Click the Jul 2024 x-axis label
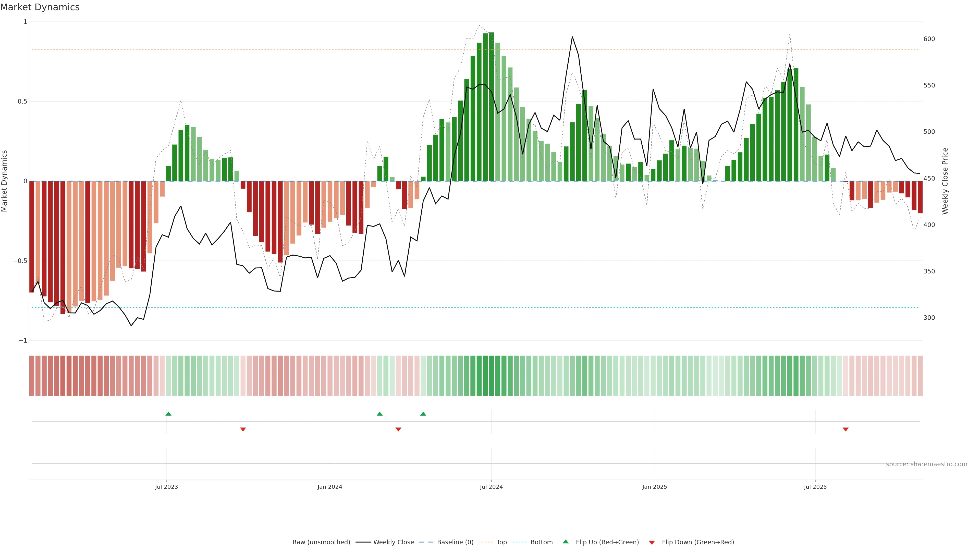The image size is (980, 551). point(491,487)
